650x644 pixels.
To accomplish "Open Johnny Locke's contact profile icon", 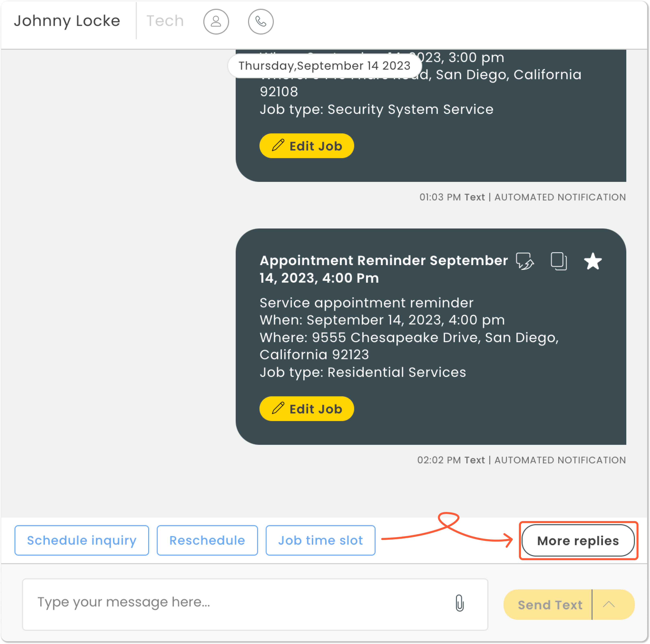I will [x=216, y=22].
